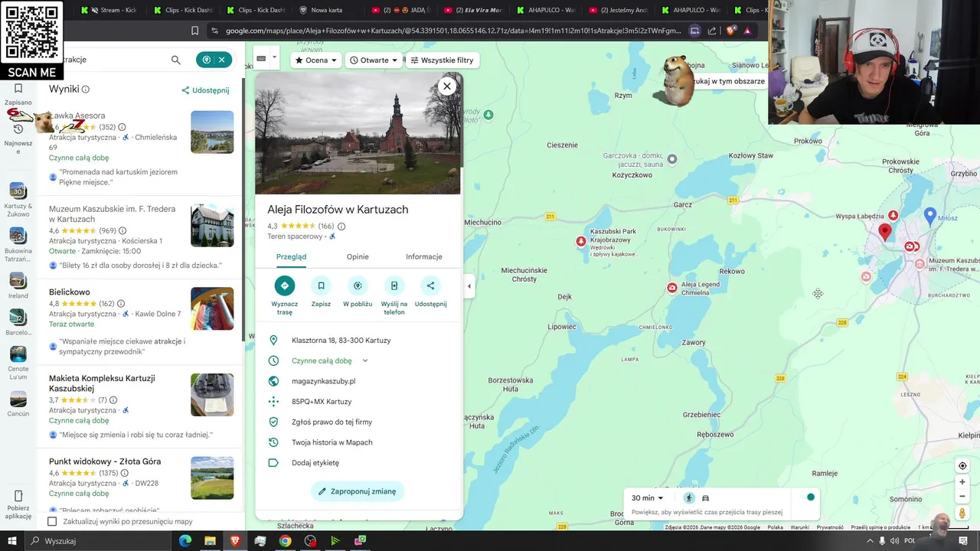
Task: Zoom out the map with minus
Action: [x=962, y=496]
